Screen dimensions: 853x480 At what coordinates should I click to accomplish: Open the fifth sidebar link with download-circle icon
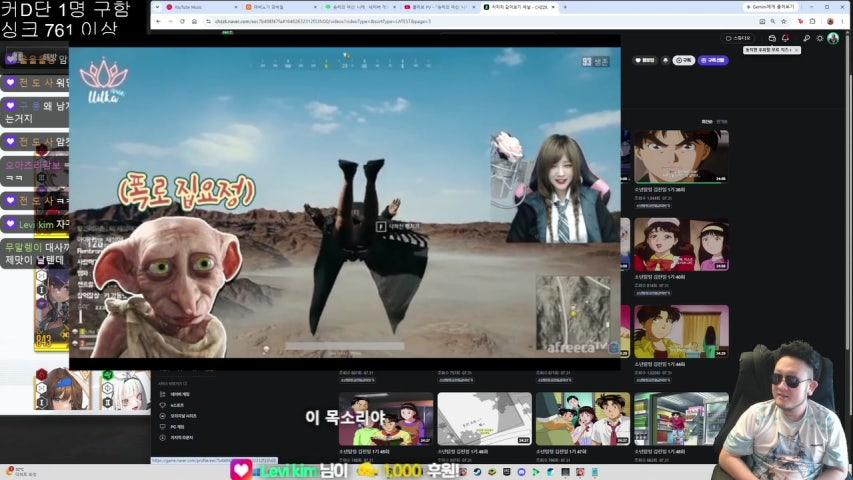(x=176, y=438)
